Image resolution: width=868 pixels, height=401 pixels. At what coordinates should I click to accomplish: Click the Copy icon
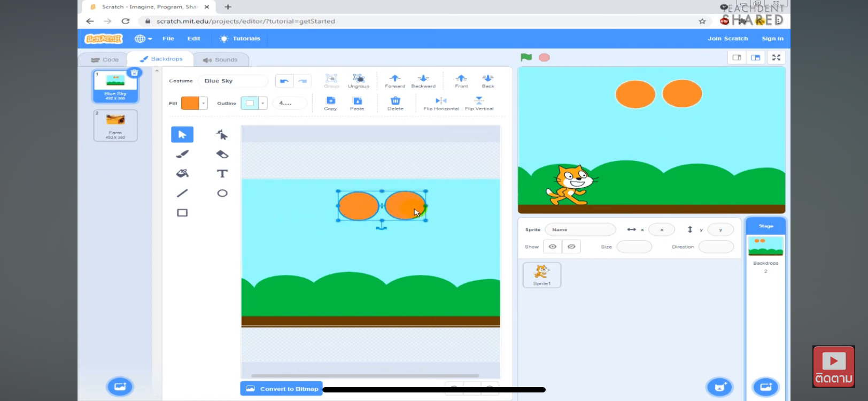(331, 101)
